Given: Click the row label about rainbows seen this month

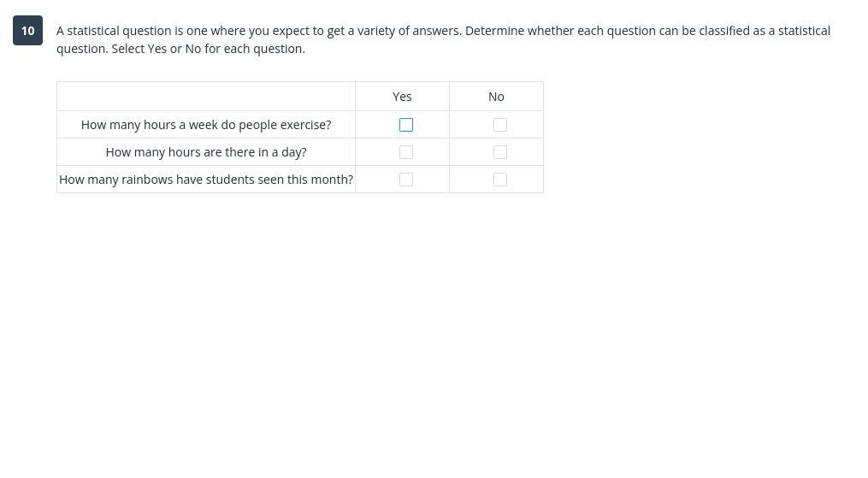Looking at the screenshot, I should pos(206,180).
